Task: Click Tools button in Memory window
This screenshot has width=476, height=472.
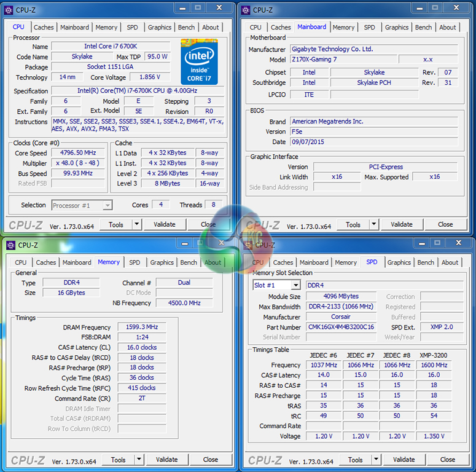Action: [x=118, y=460]
